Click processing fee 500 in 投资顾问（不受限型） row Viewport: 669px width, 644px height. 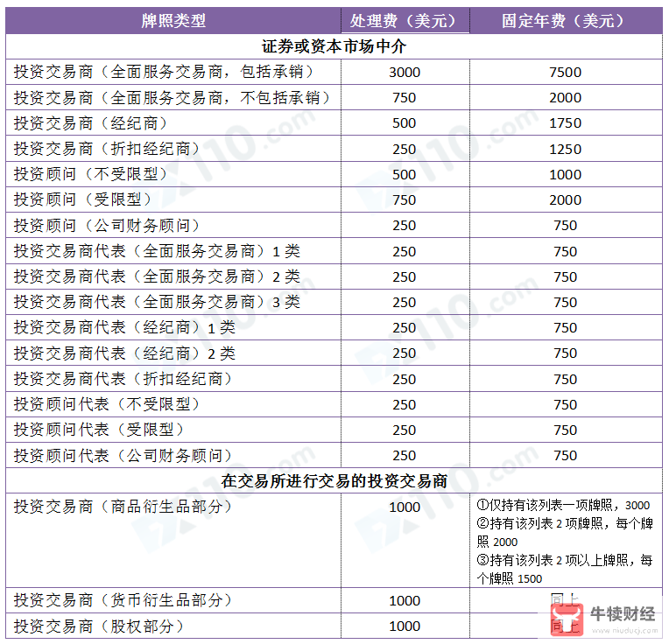pos(405,175)
